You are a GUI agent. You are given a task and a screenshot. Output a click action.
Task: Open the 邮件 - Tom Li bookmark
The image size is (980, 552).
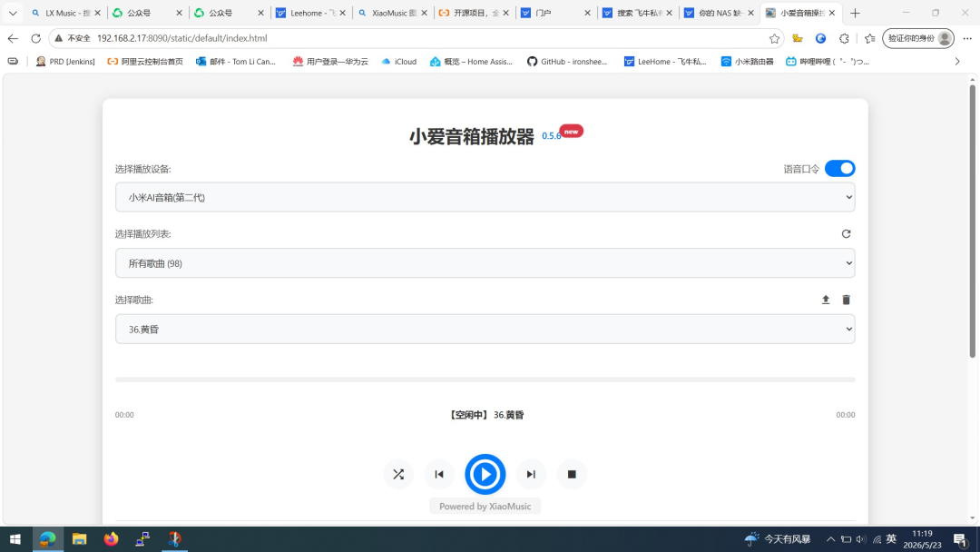(236, 61)
